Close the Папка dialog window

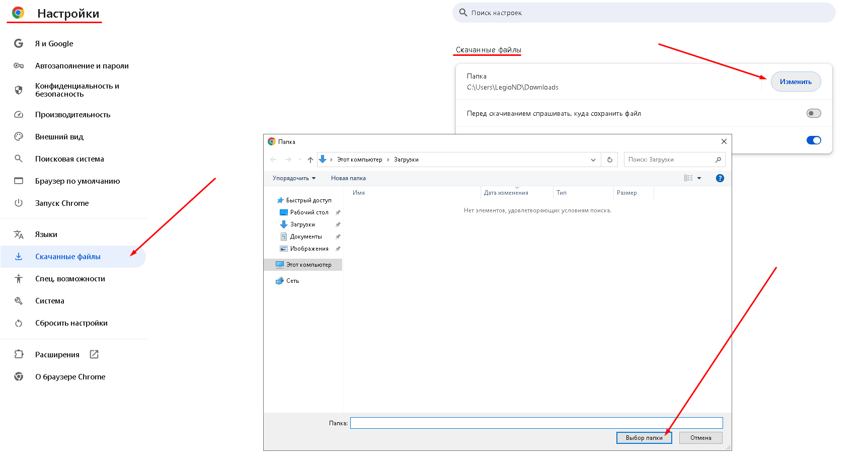(724, 141)
